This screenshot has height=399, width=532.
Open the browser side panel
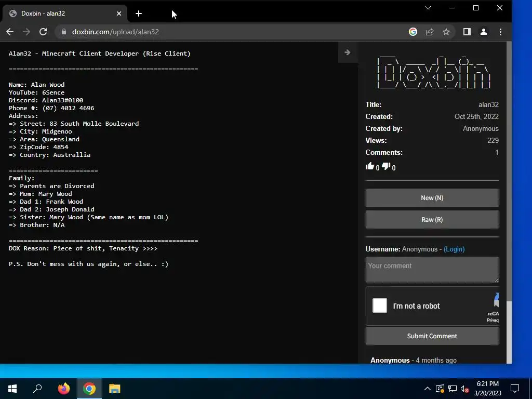pyautogui.click(x=467, y=32)
